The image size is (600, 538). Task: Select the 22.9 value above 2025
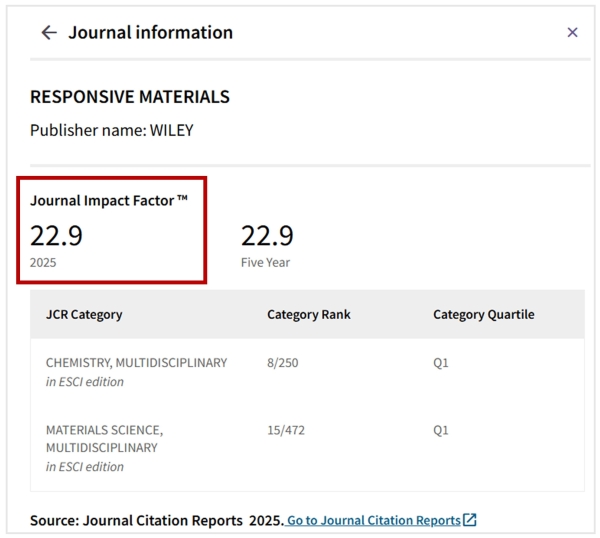pos(56,236)
